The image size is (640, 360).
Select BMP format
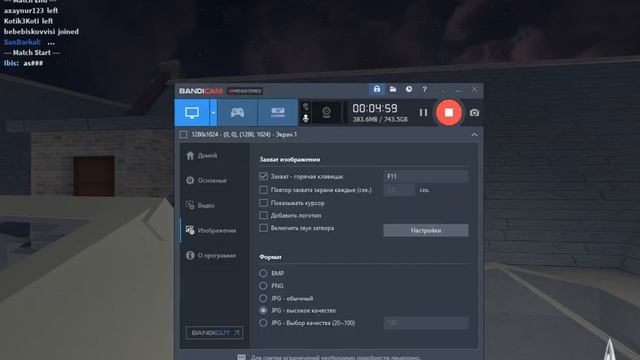tap(263, 273)
